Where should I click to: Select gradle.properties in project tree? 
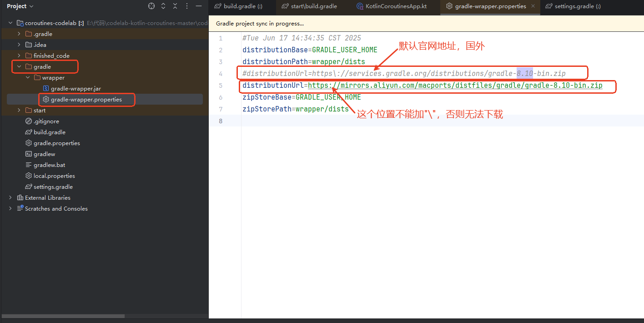[57, 143]
